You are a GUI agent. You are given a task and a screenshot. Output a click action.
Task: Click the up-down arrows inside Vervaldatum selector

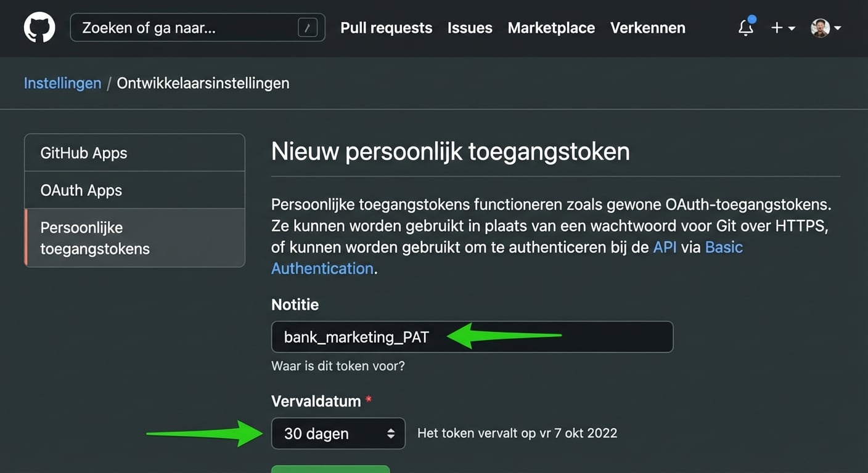pyautogui.click(x=390, y=434)
